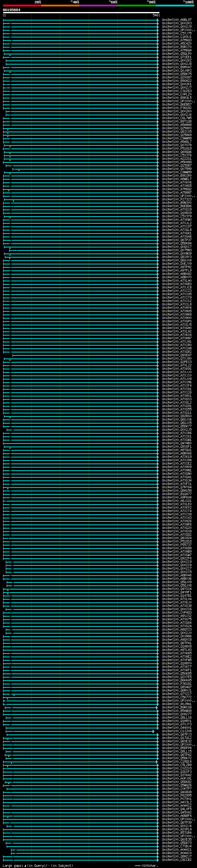Select hit label UniRef100_P51819
197x868 pixels.
(176, 149)
